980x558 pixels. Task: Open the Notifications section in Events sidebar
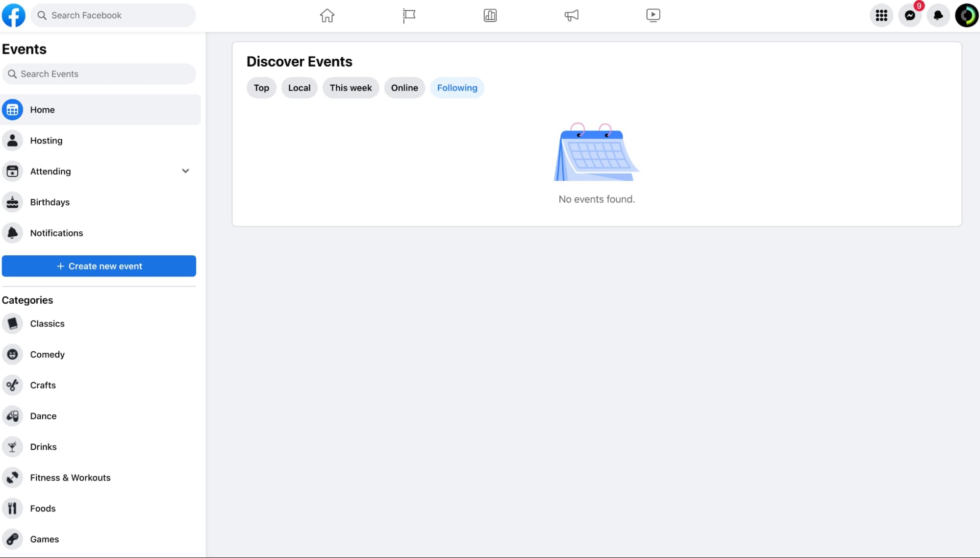pos(56,233)
